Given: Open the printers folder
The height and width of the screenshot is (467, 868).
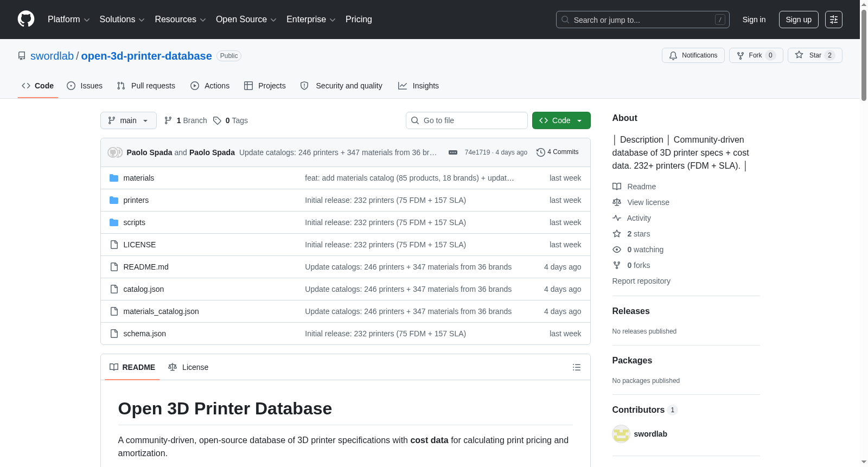Looking at the screenshot, I should [x=136, y=200].
